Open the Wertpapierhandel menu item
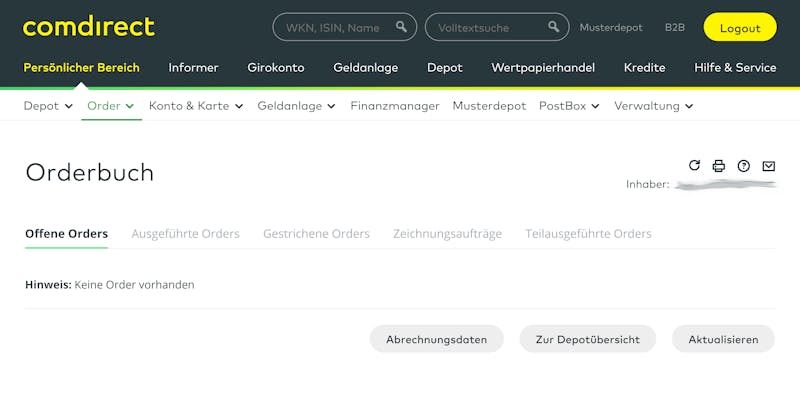Screen dimensions: 800x393 click(543, 67)
